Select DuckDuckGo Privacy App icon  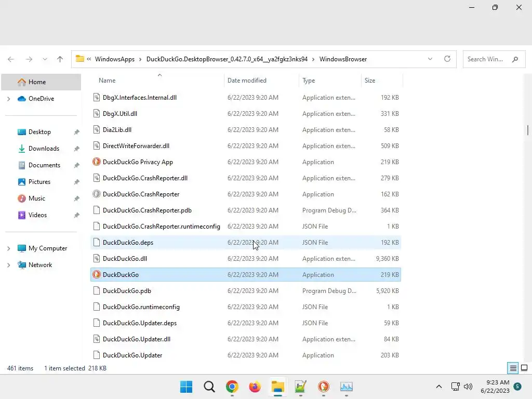(97, 162)
